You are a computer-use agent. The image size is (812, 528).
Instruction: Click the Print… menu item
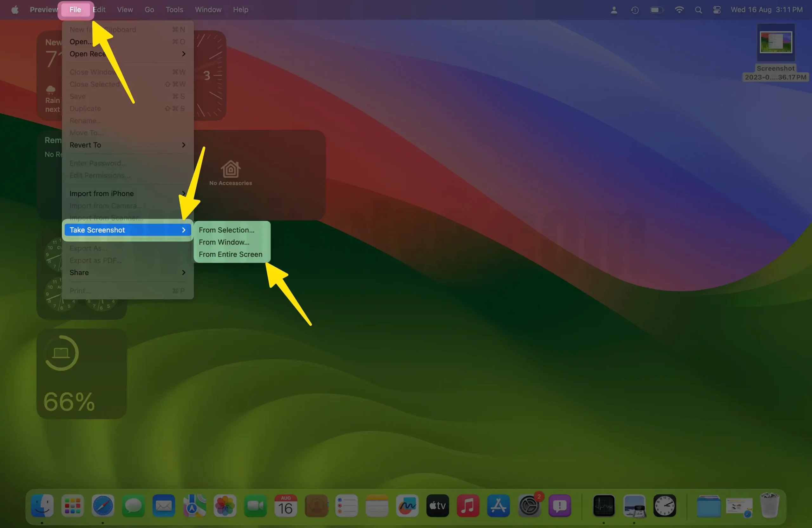[127, 290]
